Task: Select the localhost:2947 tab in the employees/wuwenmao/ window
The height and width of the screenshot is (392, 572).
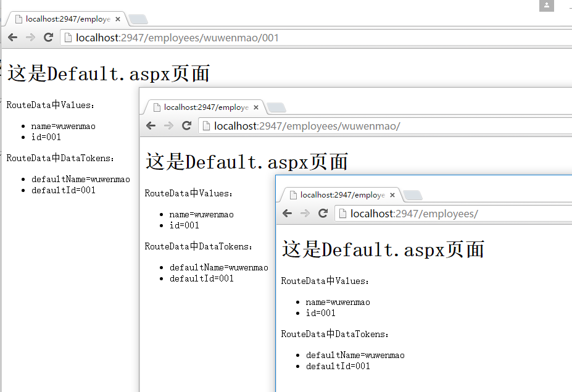Action: (x=205, y=107)
